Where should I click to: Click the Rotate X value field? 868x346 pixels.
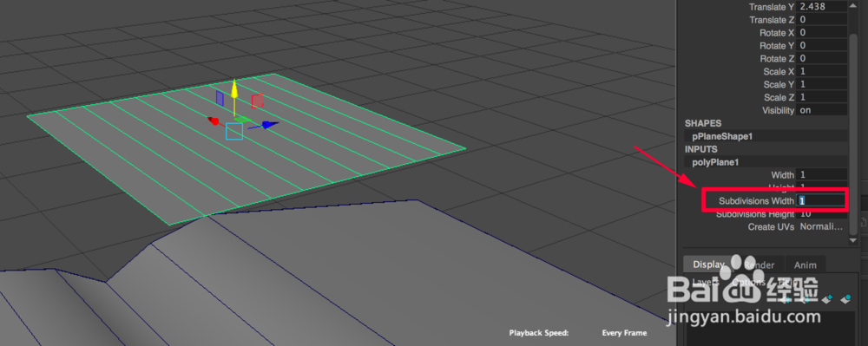pyautogui.click(x=822, y=33)
